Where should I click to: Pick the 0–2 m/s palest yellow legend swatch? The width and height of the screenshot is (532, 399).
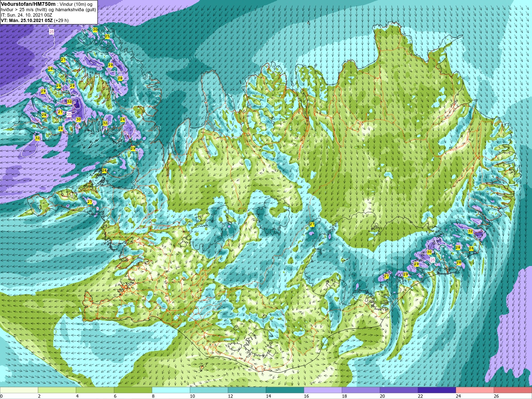click(x=19, y=390)
